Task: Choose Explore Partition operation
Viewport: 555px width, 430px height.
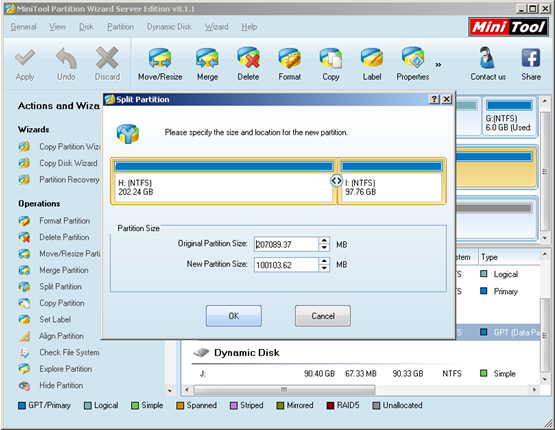Action: point(56,369)
